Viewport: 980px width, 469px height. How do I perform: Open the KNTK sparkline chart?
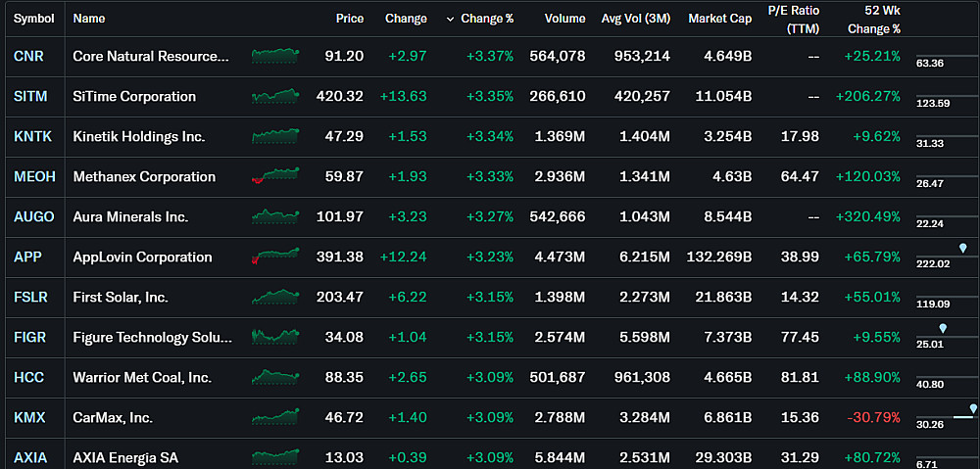tap(275, 136)
